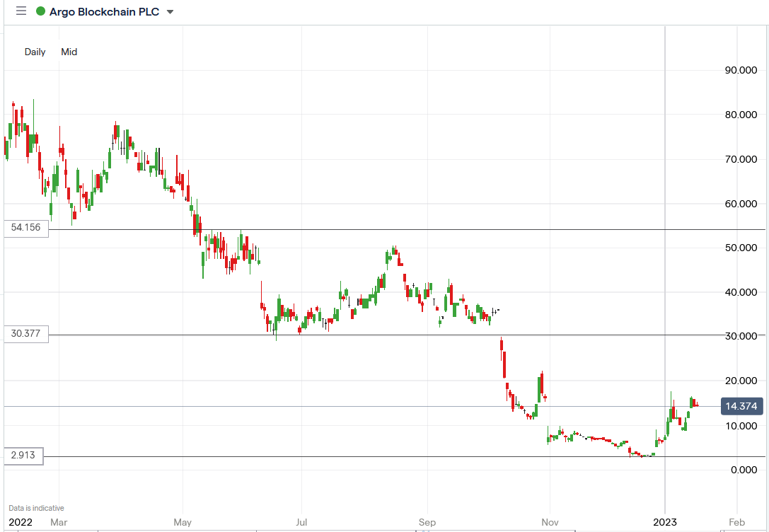This screenshot has width=769, height=532.
Task: Select the 30.377 horizontal line label
Action: tap(26, 333)
